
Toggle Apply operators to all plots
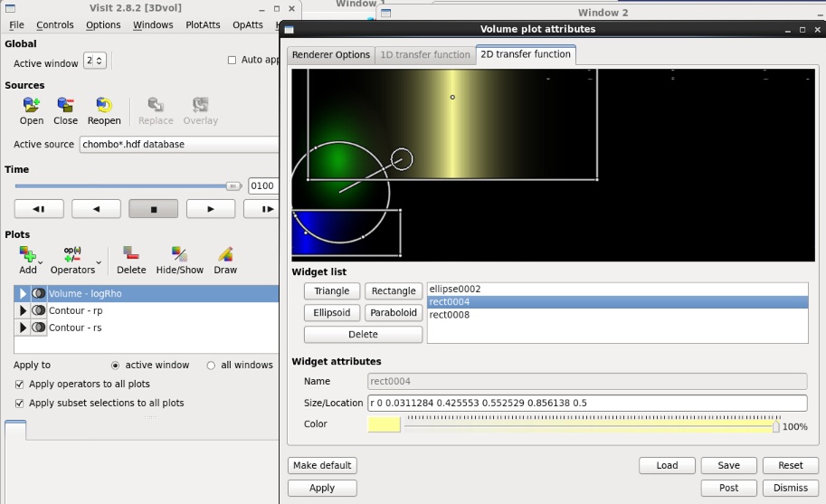pyautogui.click(x=20, y=385)
